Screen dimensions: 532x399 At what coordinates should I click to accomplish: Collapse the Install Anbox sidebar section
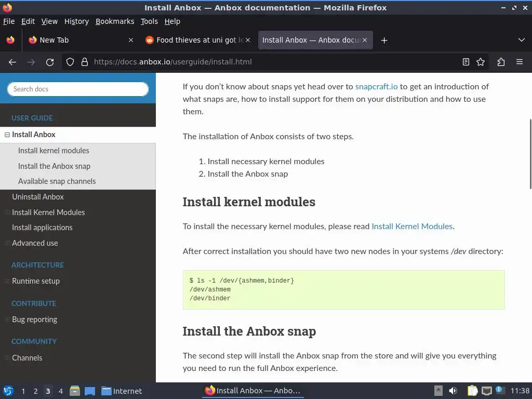[7, 135]
